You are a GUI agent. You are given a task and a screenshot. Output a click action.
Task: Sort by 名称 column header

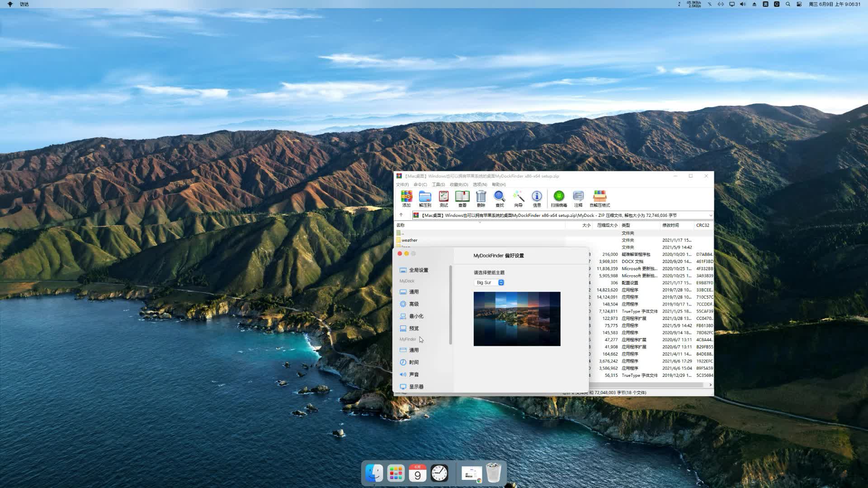click(x=480, y=225)
